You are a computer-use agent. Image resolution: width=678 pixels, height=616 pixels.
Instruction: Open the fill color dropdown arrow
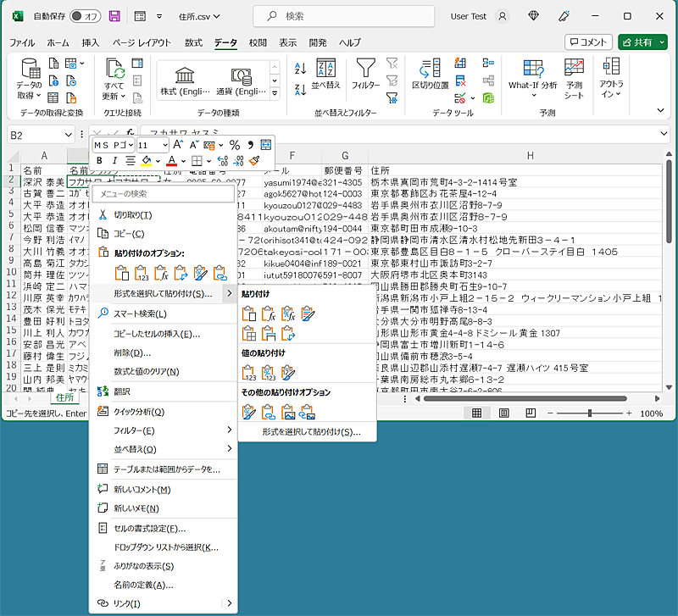coord(158,161)
